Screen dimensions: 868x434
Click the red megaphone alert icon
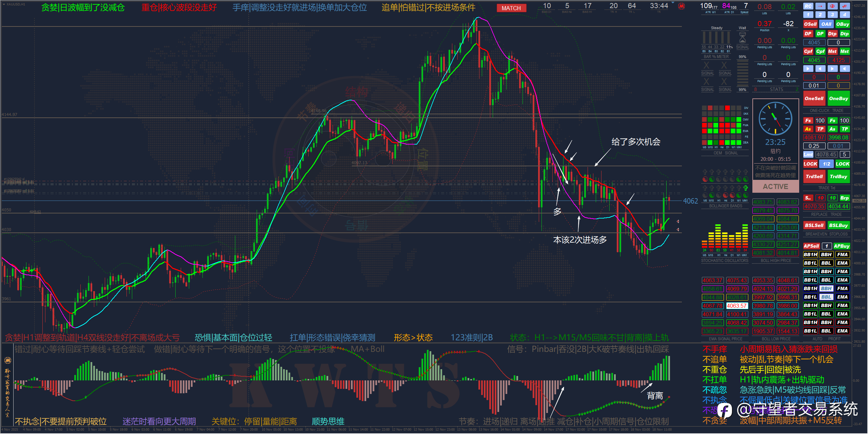(x=845, y=6)
